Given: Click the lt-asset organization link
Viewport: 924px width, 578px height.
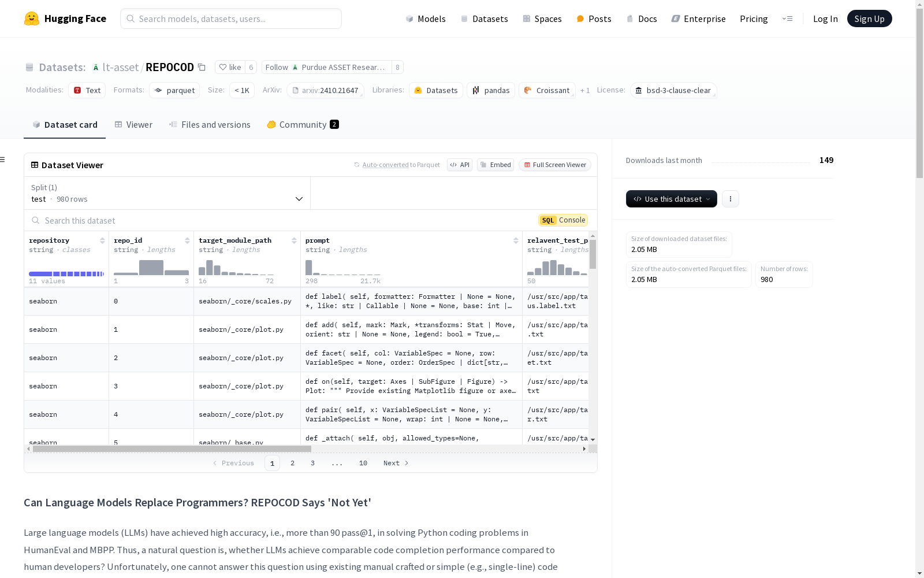Looking at the screenshot, I should pos(121,67).
